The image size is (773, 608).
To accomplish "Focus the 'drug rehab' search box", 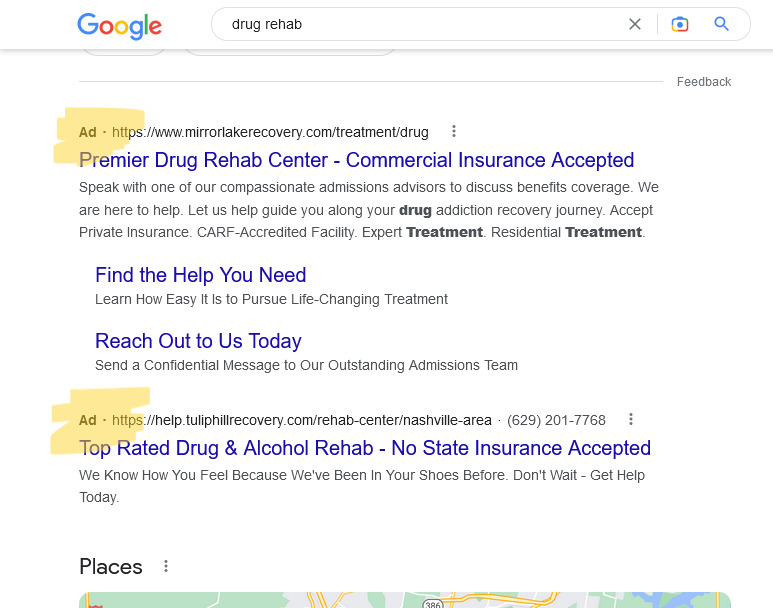I will pyautogui.click(x=420, y=24).
